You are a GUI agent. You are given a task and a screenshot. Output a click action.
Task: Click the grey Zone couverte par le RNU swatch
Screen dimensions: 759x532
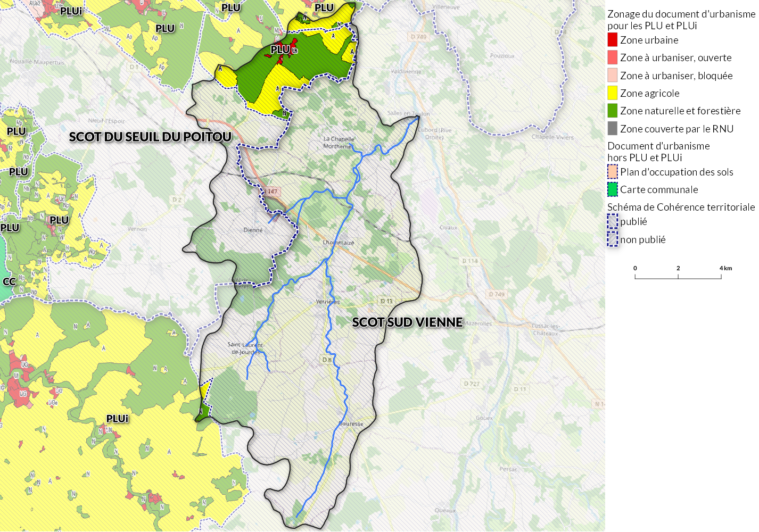612,129
